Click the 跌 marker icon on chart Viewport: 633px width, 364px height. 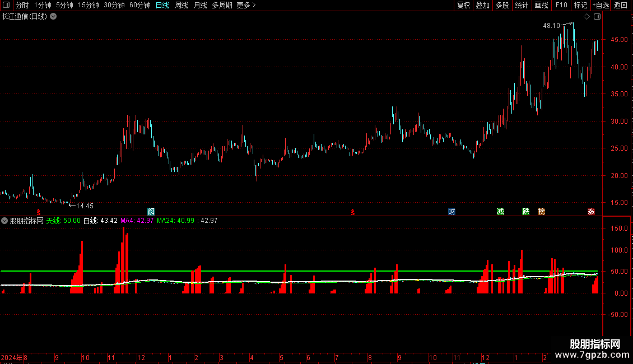pos(525,212)
